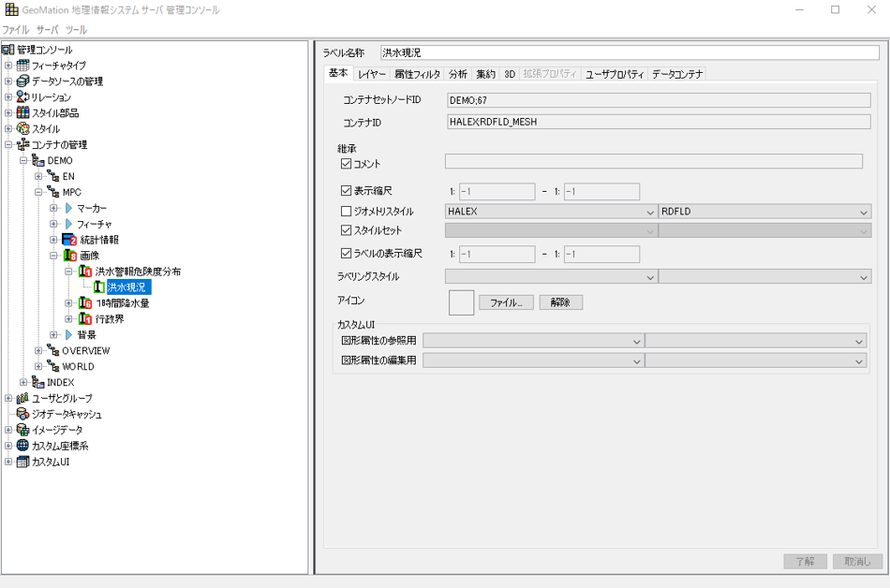Switch to the 属性フィルタ tab

tap(417, 74)
